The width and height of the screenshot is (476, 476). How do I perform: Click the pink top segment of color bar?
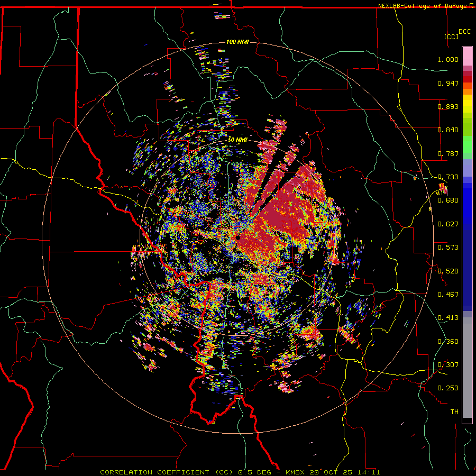[467, 57]
